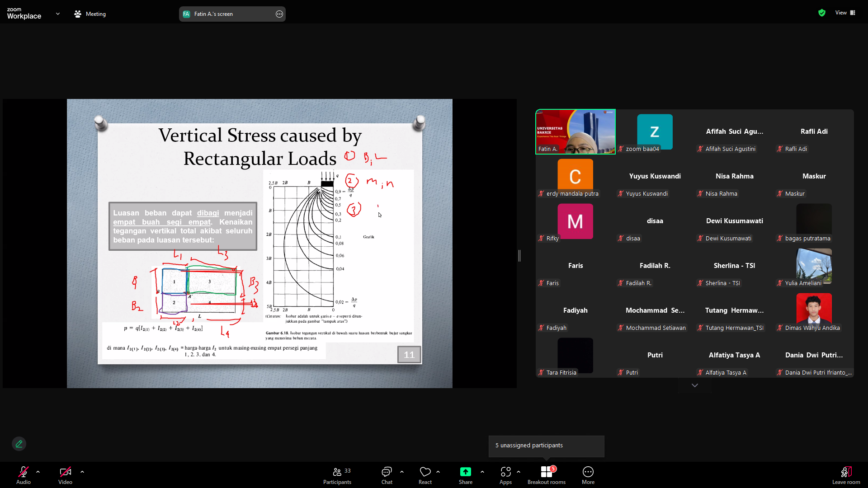This screenshot has width=868, height=488.
Task: Select the Dania Dwi Putri participant tile
Action: coord(814,355)
